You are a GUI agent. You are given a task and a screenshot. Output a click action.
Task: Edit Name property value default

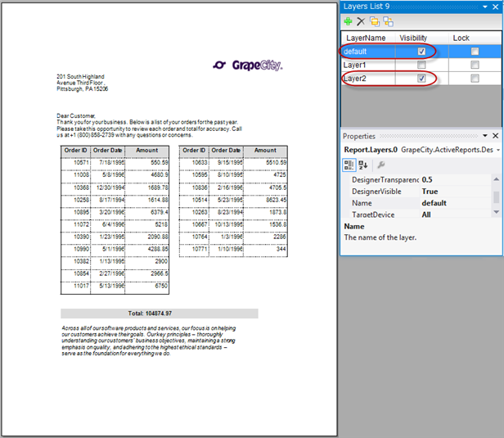click(x=456, y=203)
